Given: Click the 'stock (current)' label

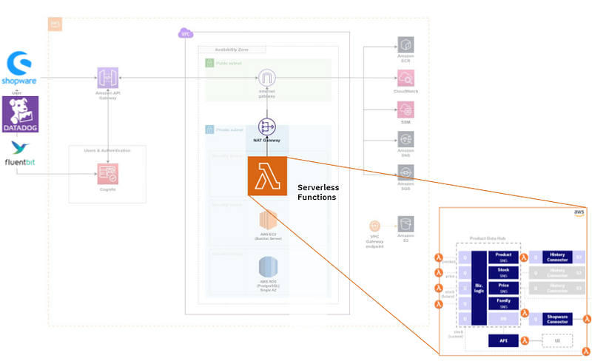Looking at the screenshot, I should (x=456, y=334).
